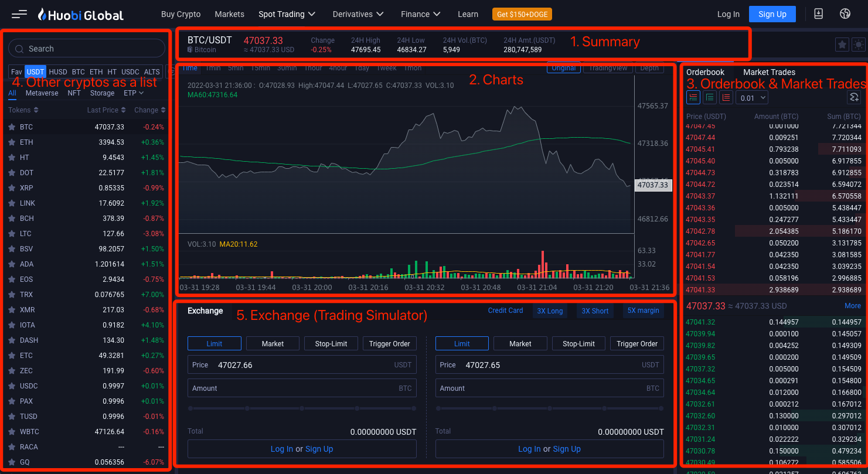The image size is (868, 474).
Task: Show only sell orders in orderbook
Action: pyautogui.click(x=726, y=98)
